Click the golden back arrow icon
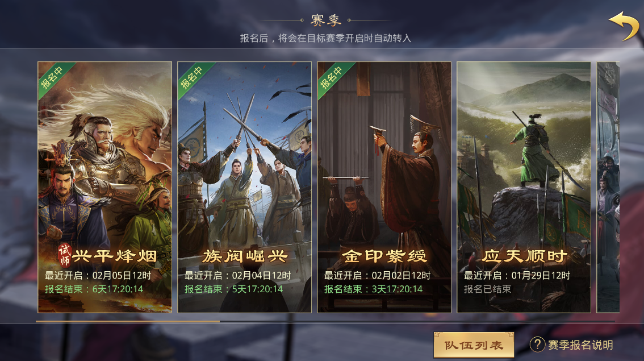Viewport: 644px width, 361px height. point(624,26)
